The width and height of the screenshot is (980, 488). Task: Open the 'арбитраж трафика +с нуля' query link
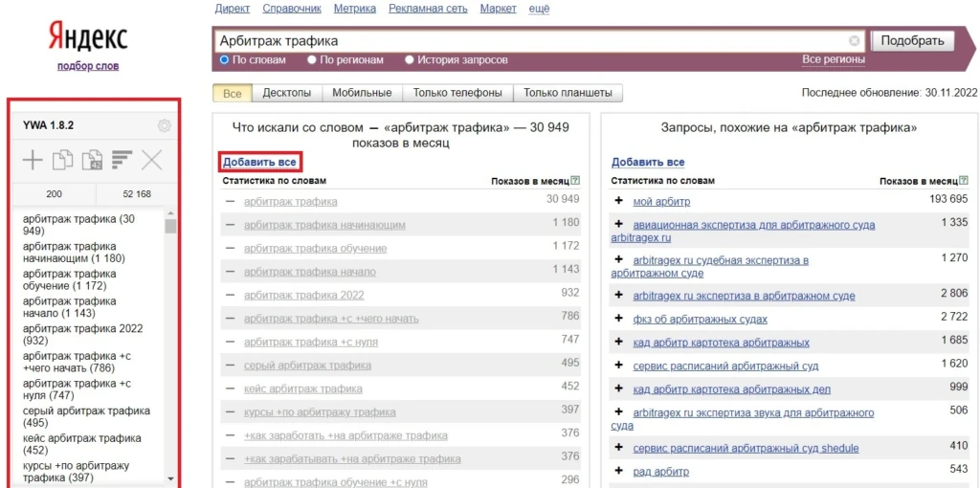(x=311, y=342)
